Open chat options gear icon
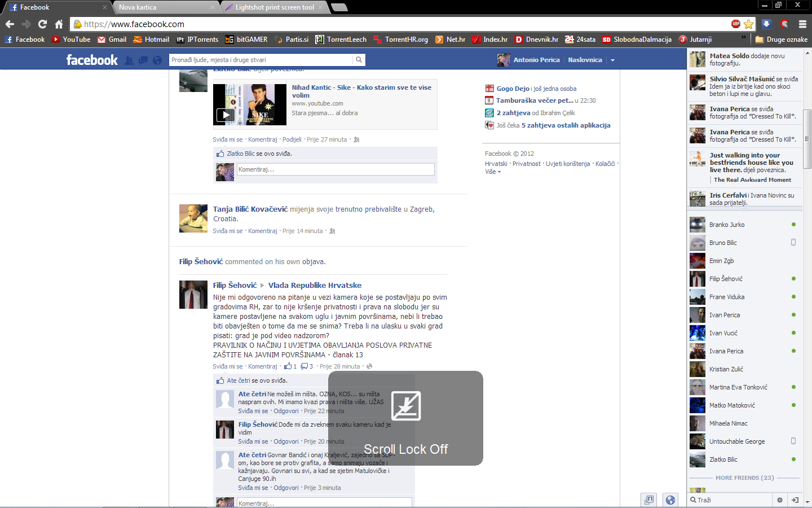 780,500
